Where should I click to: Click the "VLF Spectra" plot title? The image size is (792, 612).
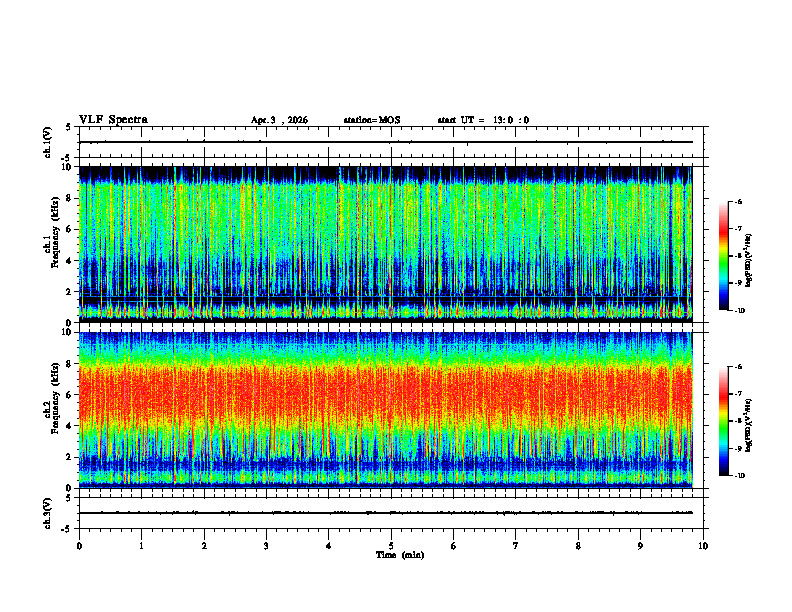coord(113,120)
